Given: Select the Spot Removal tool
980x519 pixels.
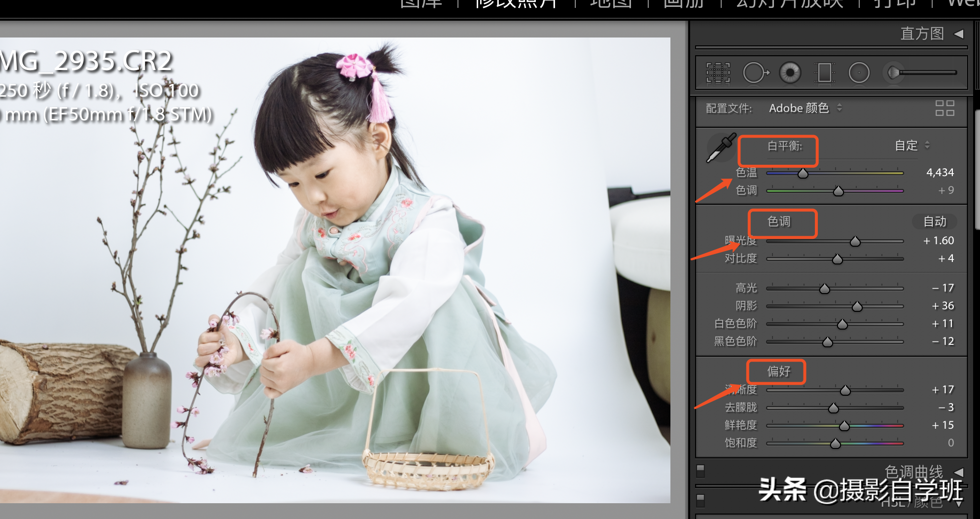Looking at the screenshot, I should (x=755, y=73).
